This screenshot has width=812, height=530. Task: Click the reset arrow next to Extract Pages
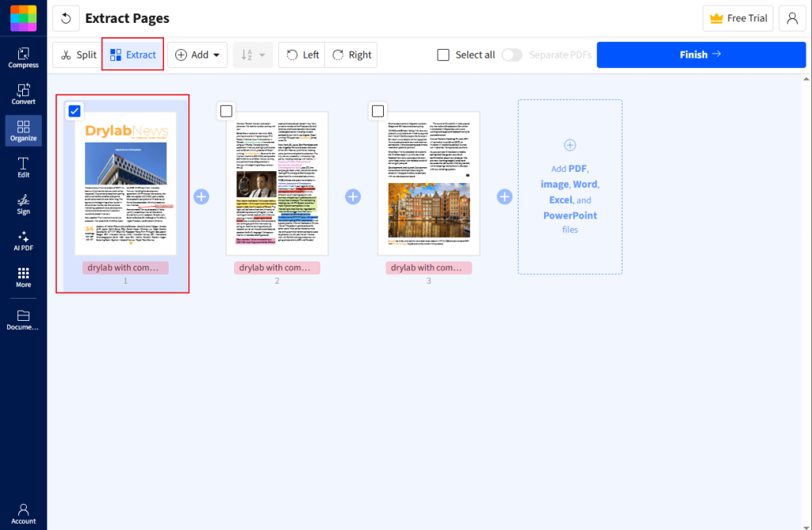tap(64, 18)
